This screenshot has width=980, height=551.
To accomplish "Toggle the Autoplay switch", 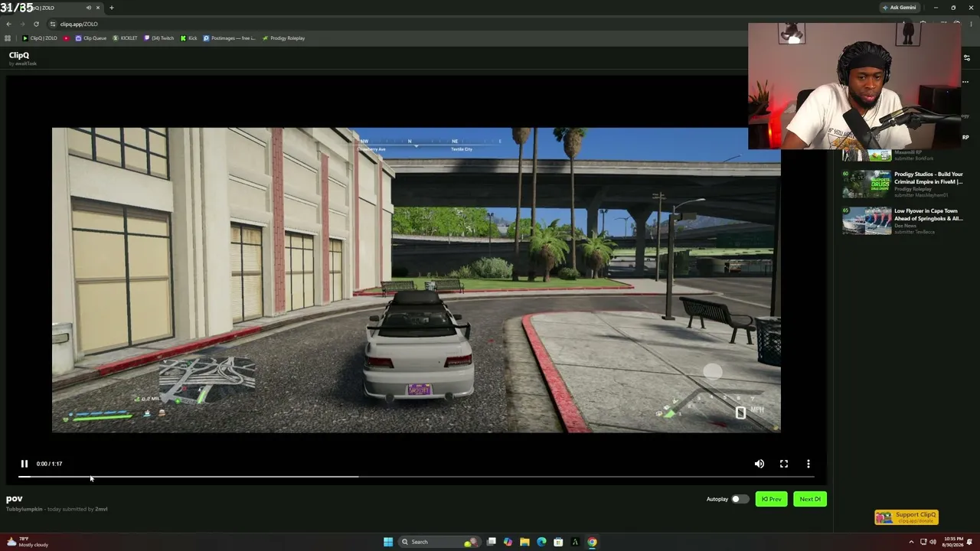I will (x=740, y=499).
